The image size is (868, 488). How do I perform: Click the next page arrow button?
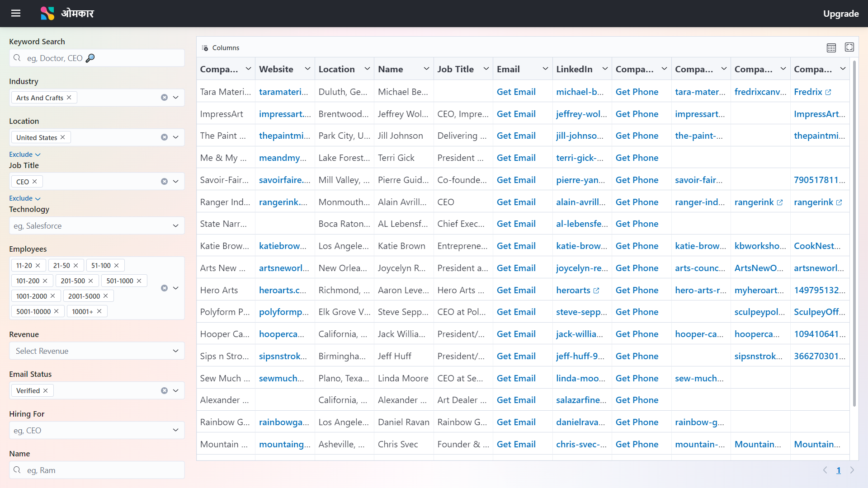pos(852,470)
